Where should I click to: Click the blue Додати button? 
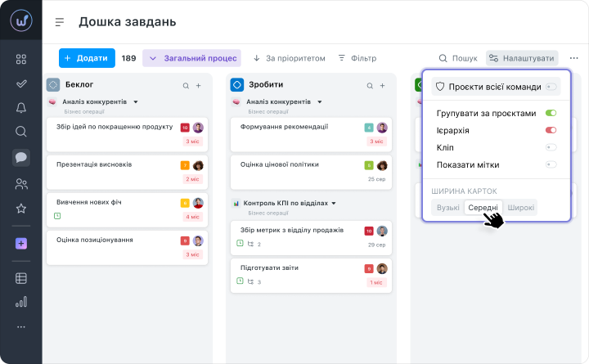point(87,58)
